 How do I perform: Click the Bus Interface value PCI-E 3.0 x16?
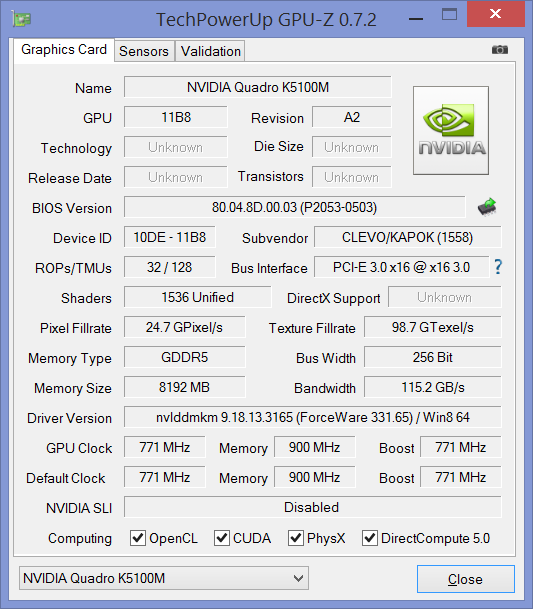tap(402, 267)
